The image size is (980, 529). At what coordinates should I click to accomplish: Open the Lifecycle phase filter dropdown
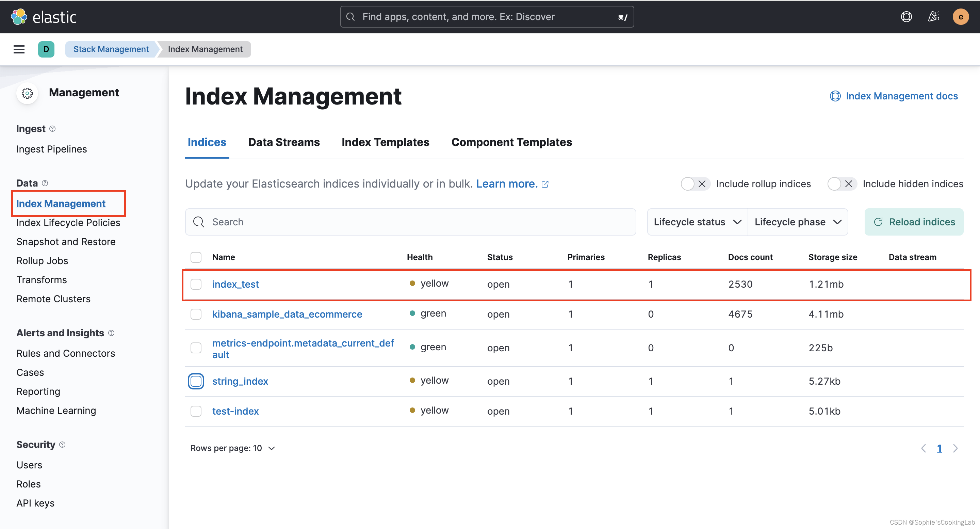[797, 222]
